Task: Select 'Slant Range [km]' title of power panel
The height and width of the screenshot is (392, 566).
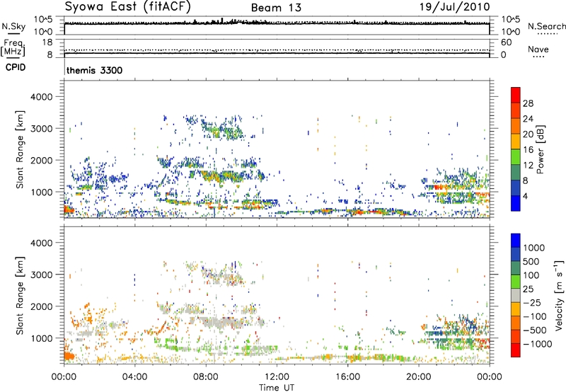Action: 20,149
